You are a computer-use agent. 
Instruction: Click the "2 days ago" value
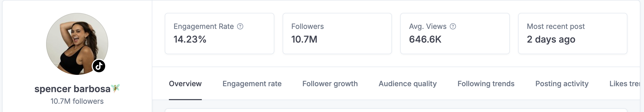click(x=551, y=39)
